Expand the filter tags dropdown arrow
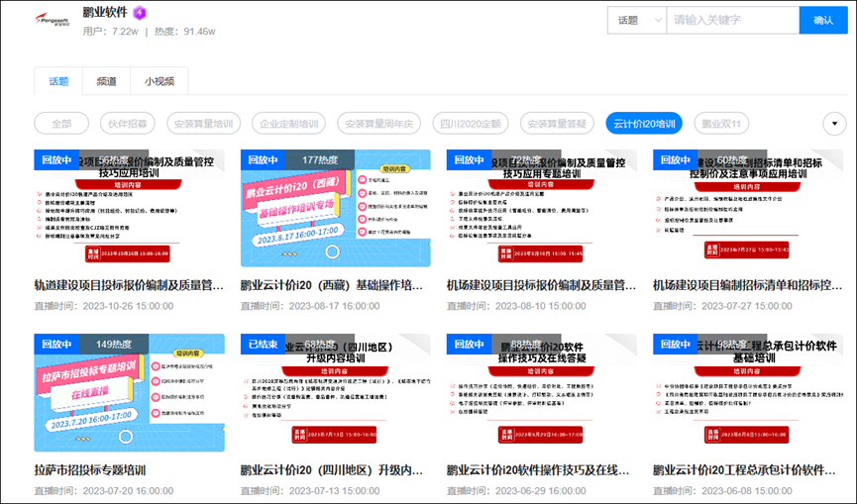The width and height of the screenshot is (857, 504). pyautogui.click(x=834, y=124)
